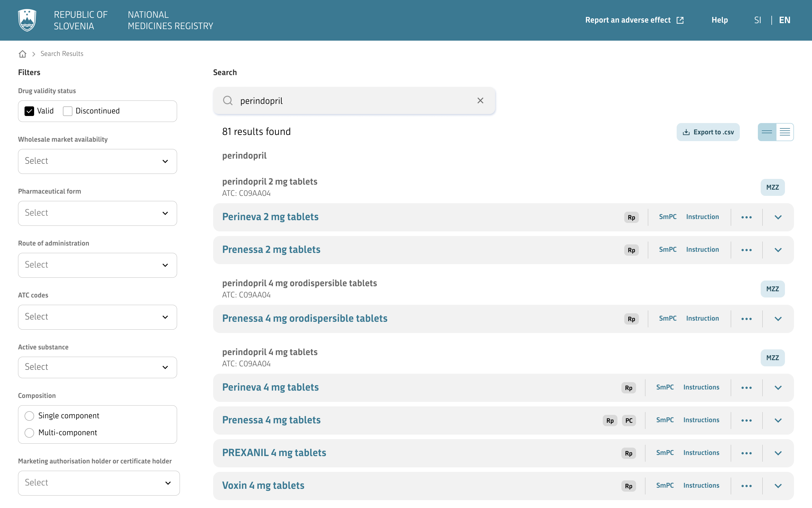Open Report an adverse effect link

click(x=634, y=20)
